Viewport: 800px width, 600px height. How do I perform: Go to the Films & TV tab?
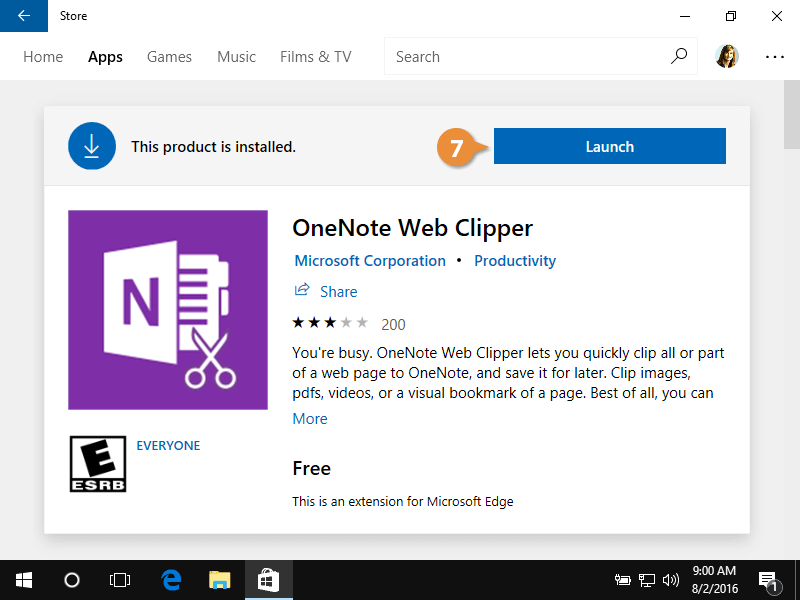pos(315,57)
